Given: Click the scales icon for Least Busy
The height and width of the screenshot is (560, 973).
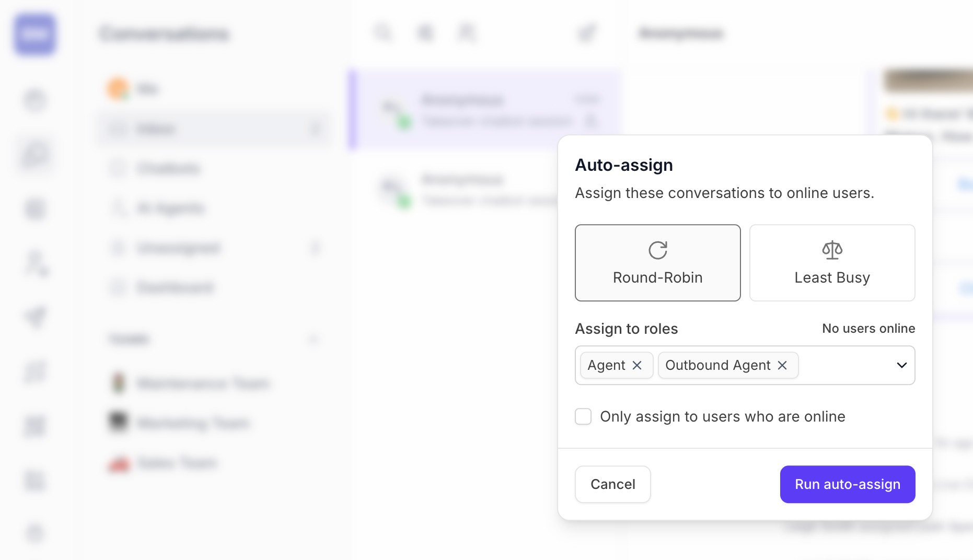Looking at the screenshot, I should tap(832, 250).
